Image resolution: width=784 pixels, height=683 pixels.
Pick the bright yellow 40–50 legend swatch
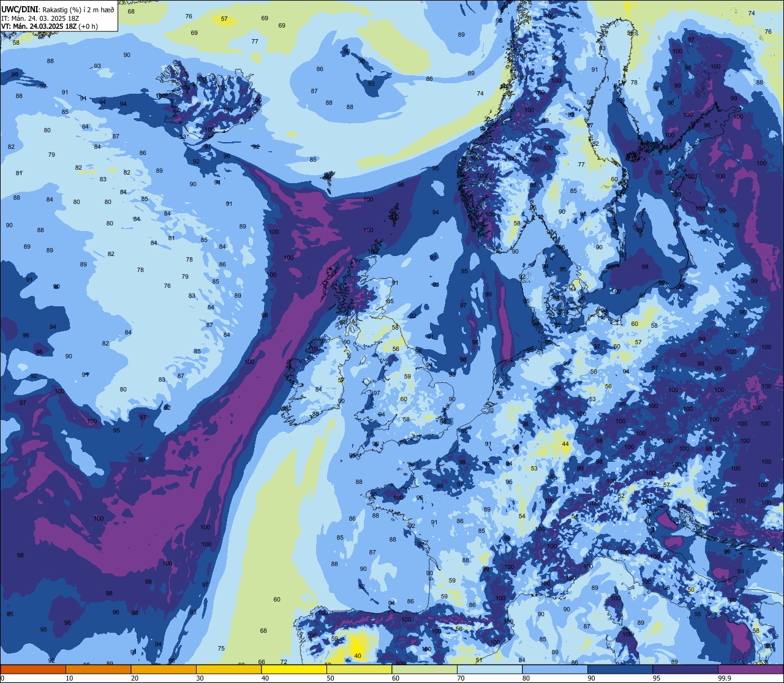coord(294,669)
